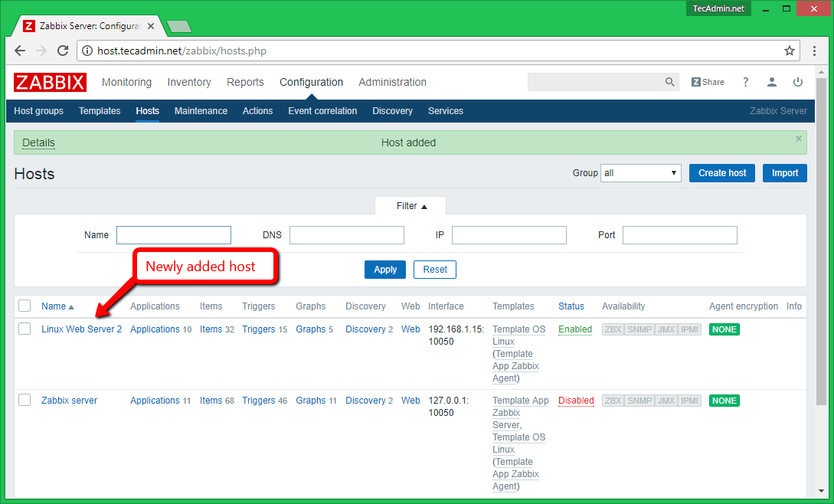Switch to the Monitoring menu
Image resolution: width=834 pixels, height=504 pixels.
(126, 82)
